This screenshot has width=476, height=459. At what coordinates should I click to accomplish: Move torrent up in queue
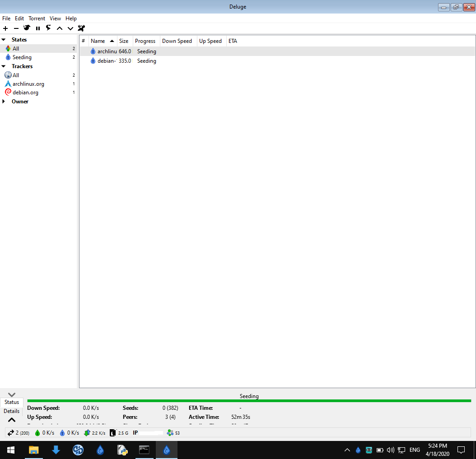[x=60, y=28]
